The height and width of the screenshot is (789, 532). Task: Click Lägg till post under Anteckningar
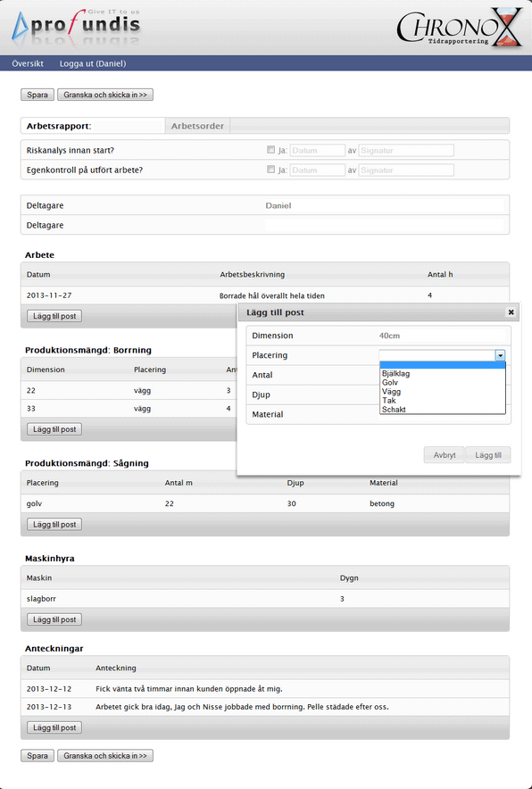tap(54, 727)
